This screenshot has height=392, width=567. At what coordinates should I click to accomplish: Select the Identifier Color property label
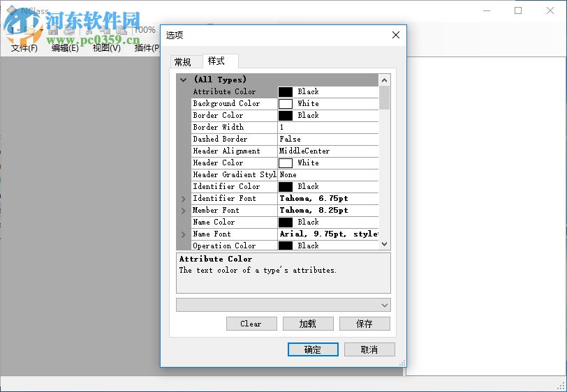(226, 187)
